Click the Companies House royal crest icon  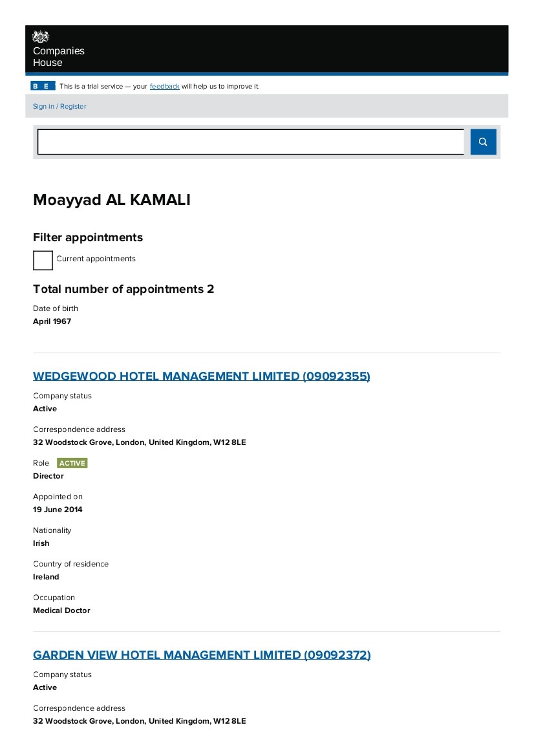coord(41,36)
